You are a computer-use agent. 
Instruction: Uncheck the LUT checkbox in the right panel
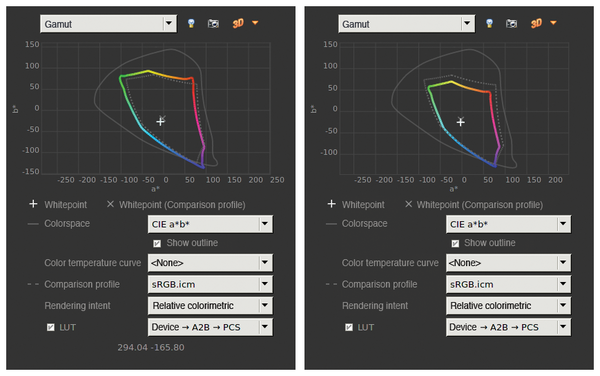pos(349,327)
